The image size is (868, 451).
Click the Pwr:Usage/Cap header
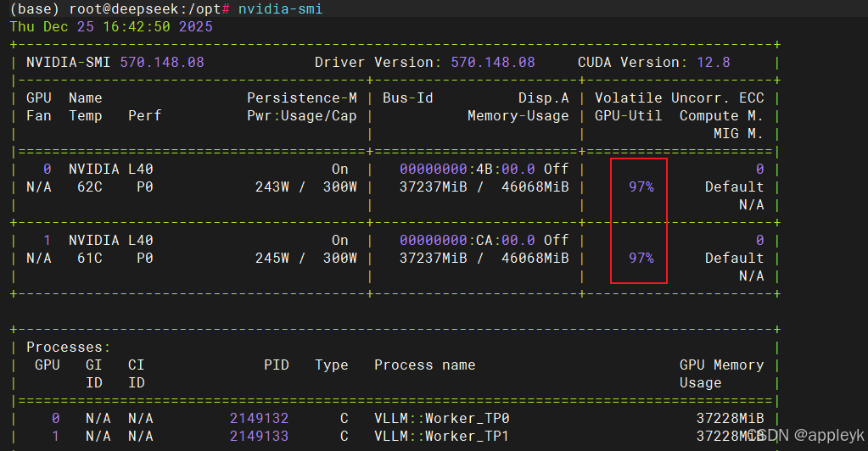(x=302, y=115)
